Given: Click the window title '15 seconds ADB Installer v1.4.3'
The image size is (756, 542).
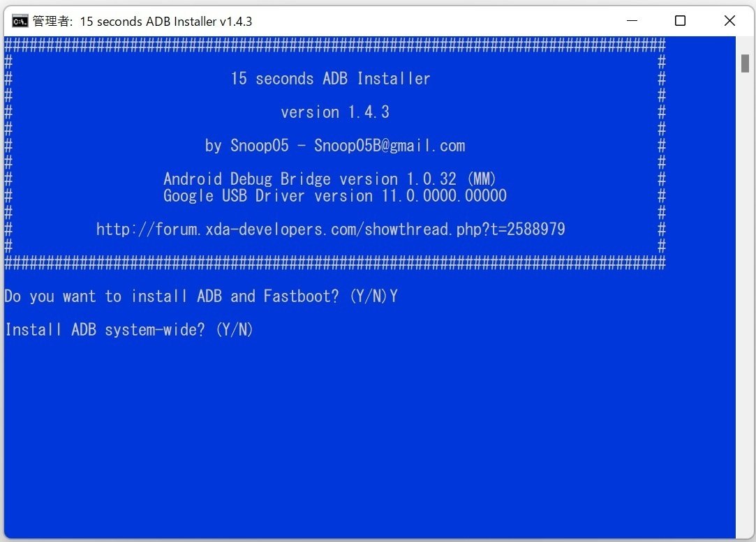Looking at the screenshot, I should [x=166, y=21].
